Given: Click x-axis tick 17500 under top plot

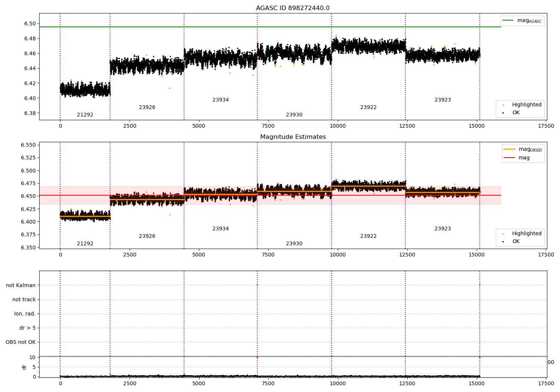Looking at the screenshot, I should click(546, 126).
